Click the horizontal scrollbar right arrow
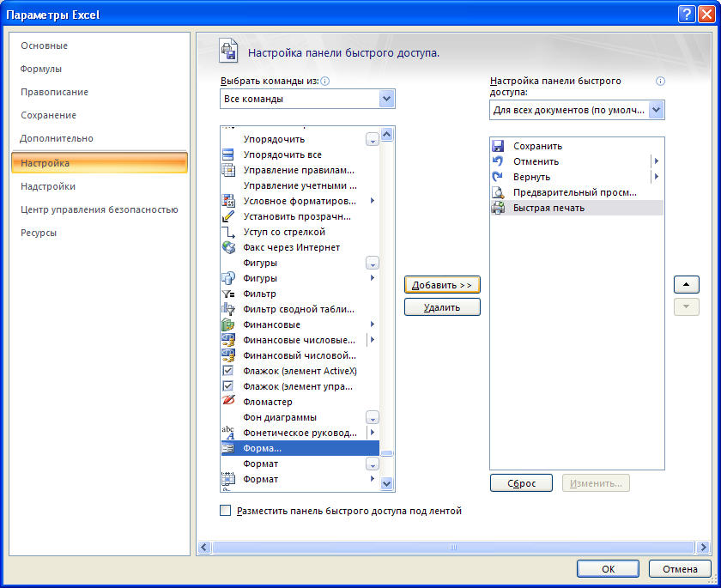This screenshot has width=721, height=588. (x=703, y=547)
